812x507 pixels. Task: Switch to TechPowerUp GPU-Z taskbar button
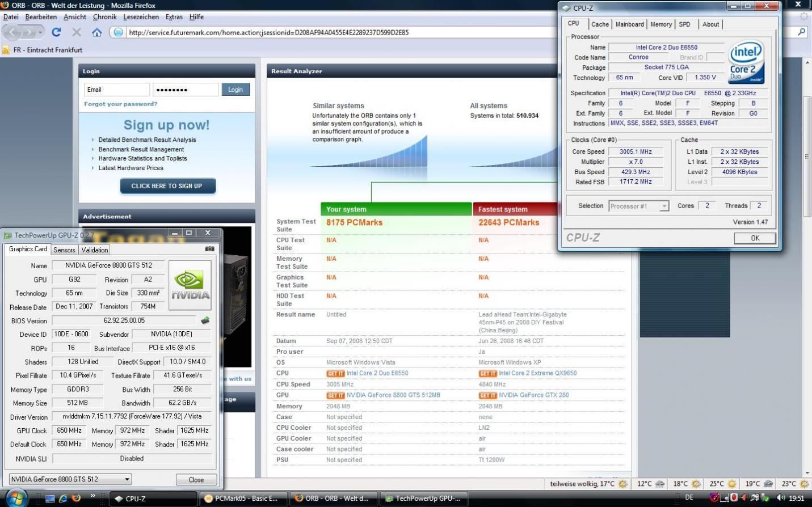pyautogui.click(x=424, y=498)
